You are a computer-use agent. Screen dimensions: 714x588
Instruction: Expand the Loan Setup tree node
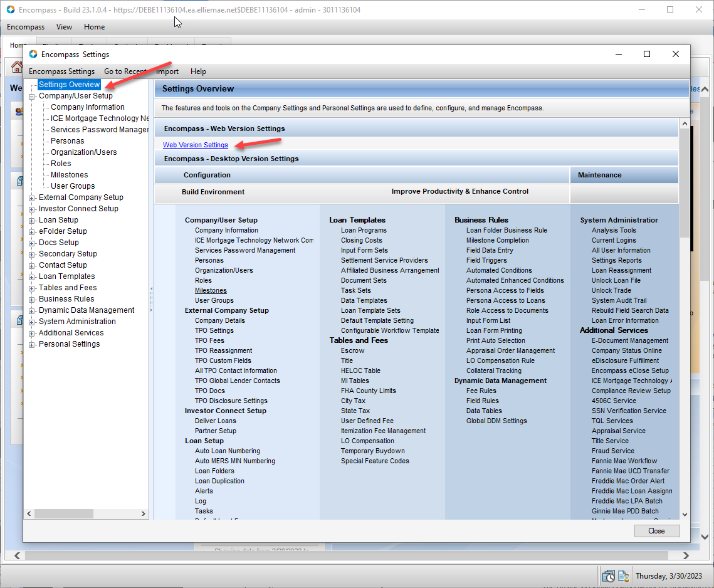click(x=32, y=221)
